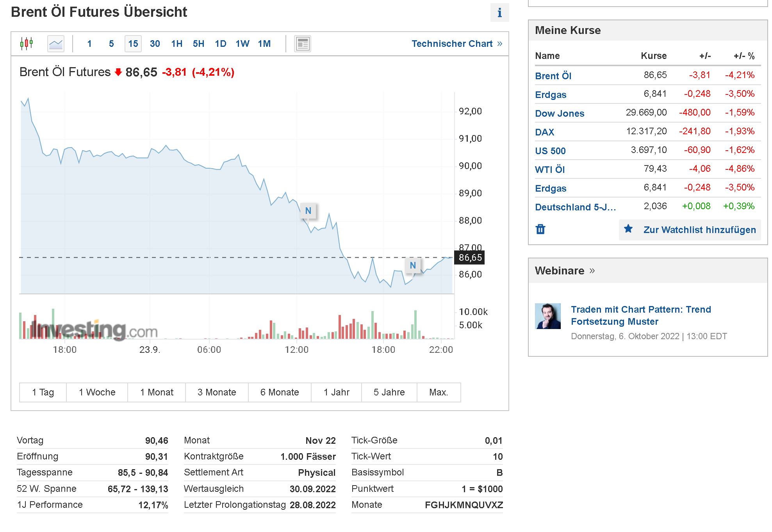Click the WTI Öl change -4,86%
772x532 pixels.
(x=740, y=169)
